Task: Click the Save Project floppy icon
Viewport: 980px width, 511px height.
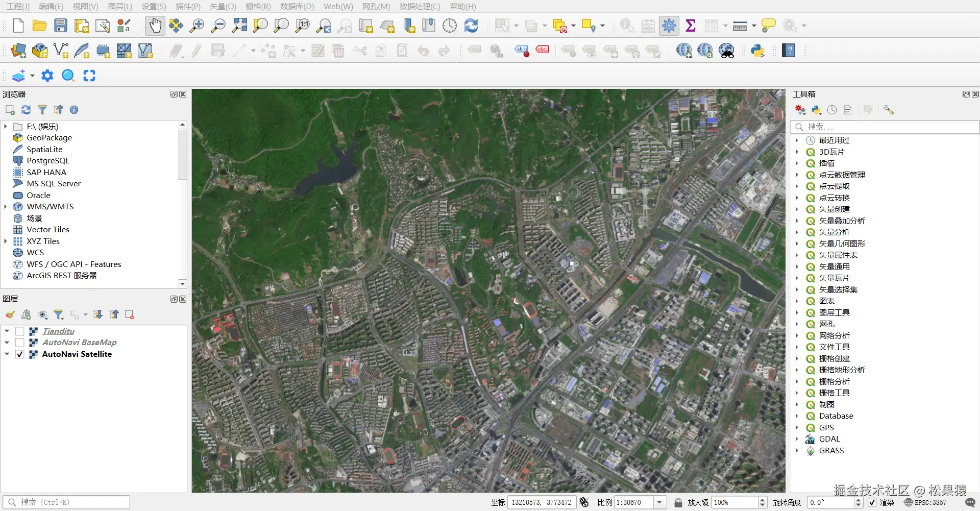Action: click(61, 26)
